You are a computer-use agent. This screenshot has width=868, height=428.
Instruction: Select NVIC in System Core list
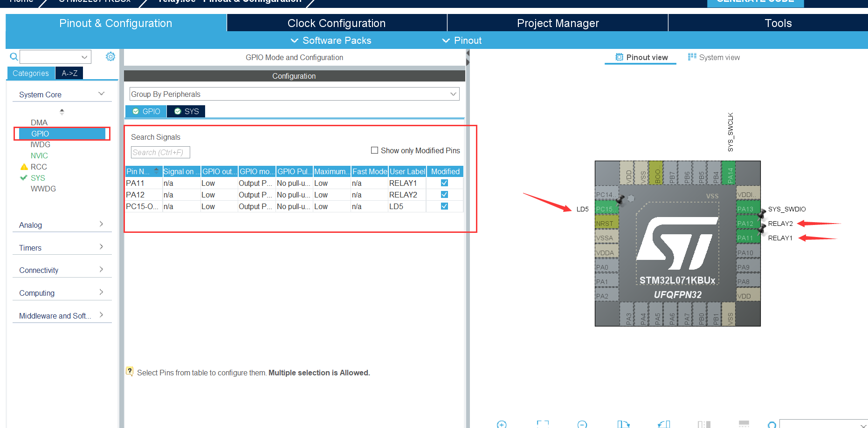(40, 156)
